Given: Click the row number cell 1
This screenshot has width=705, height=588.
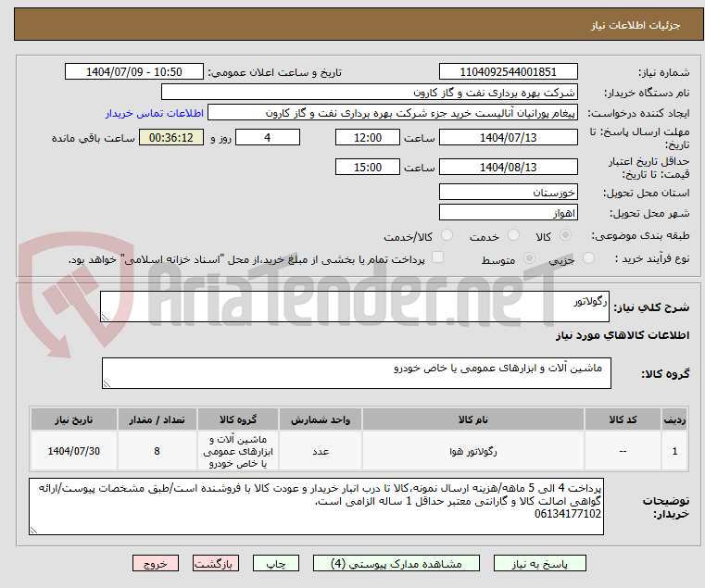Looking at the screenshot, I should [x=674, y=451].
